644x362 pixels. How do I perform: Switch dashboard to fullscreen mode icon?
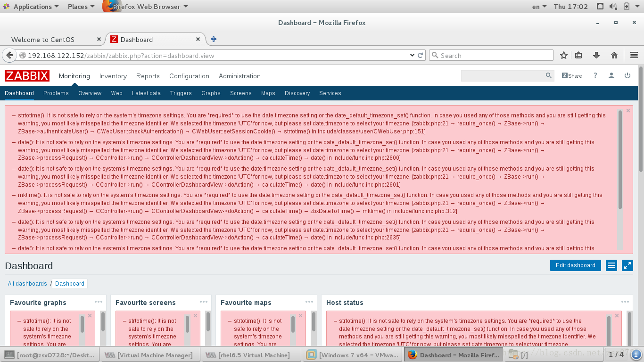[627, 265]
